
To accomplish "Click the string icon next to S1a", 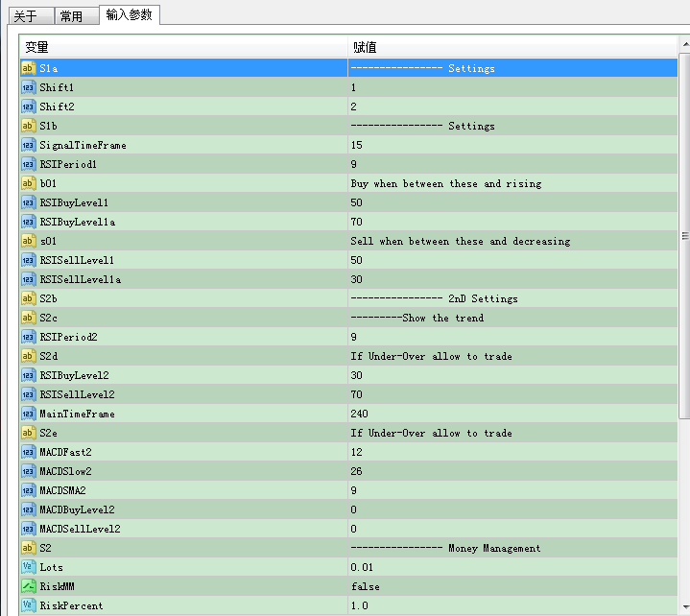I will click(28, 68).
